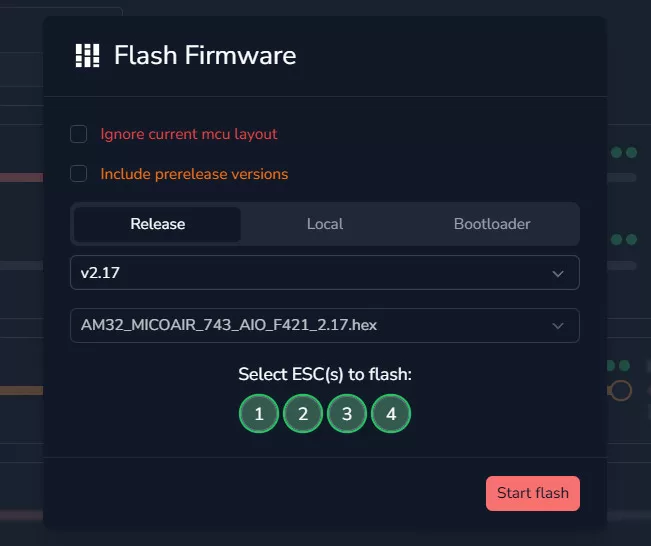Open the Bootloader tab
This screenshot has height=546, width=651.
click(492, 224)
